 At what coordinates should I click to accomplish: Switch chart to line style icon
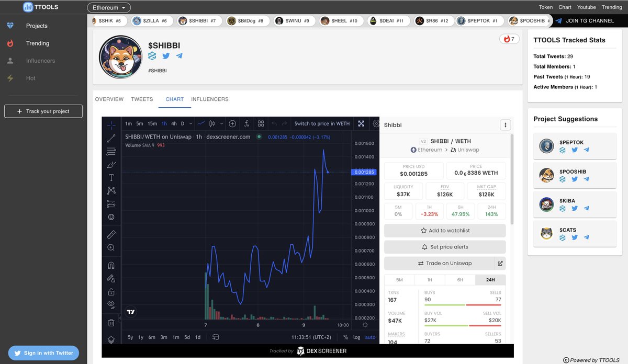201,124
